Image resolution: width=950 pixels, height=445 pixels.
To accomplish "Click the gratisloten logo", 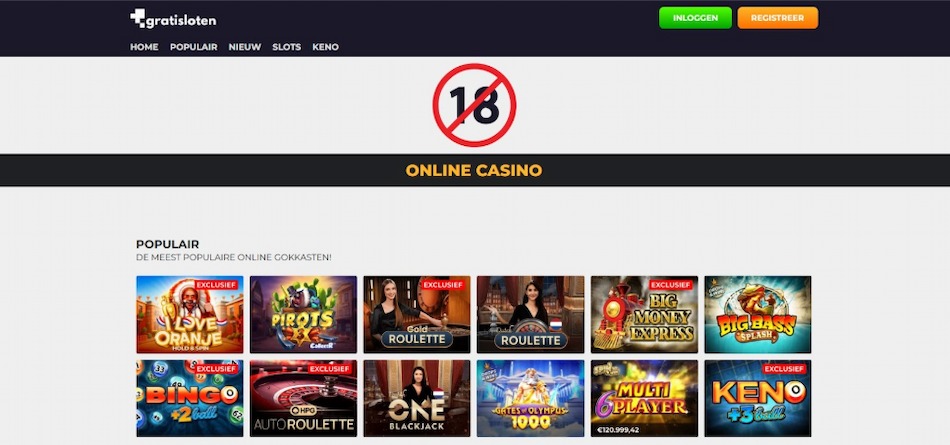I will point(173,19).
